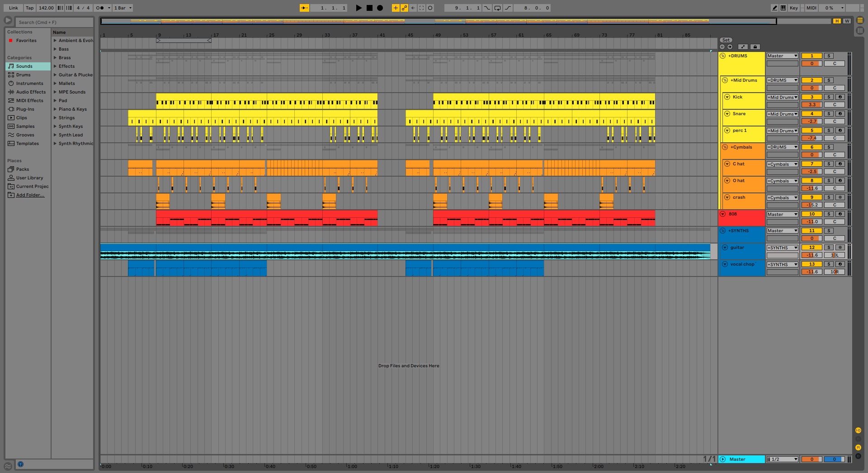Collapse the 808 track

tap(722, 214)
